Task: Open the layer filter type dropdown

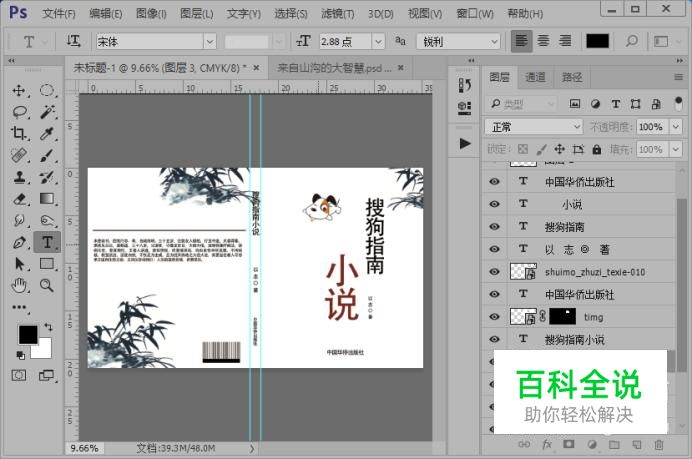Action: (x=521, y=104)
